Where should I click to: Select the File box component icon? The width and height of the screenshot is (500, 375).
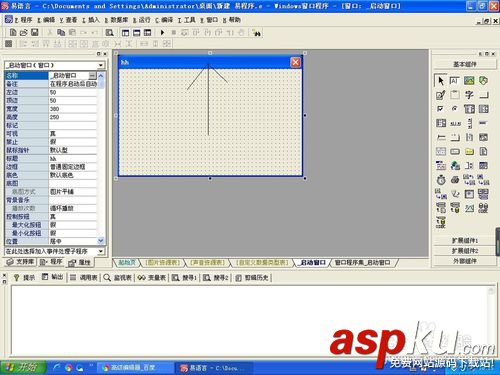(483, 152)
